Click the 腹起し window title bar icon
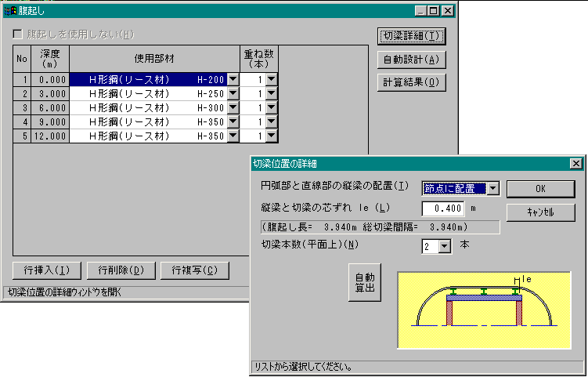Screen dimensions: 588x377 pyautogui.click(x=10, y=11)
